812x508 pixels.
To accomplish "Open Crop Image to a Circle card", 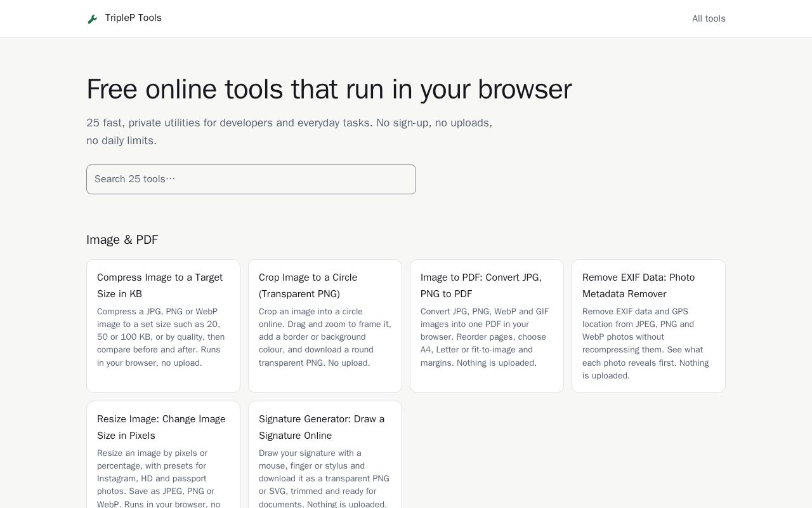I will tap(325, 326).
